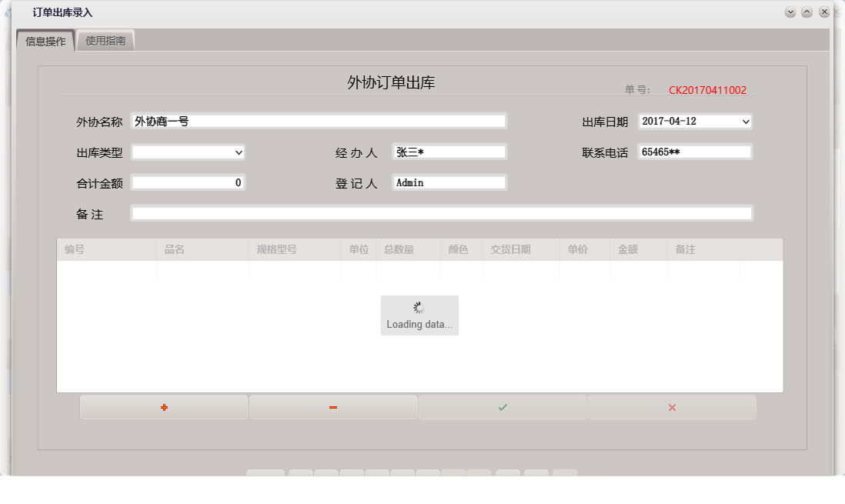Image resolution: width=845 pixels, height=504 pixels.
Task: Click the 联系电话 field showing 65465**
Action: point(693,152)
